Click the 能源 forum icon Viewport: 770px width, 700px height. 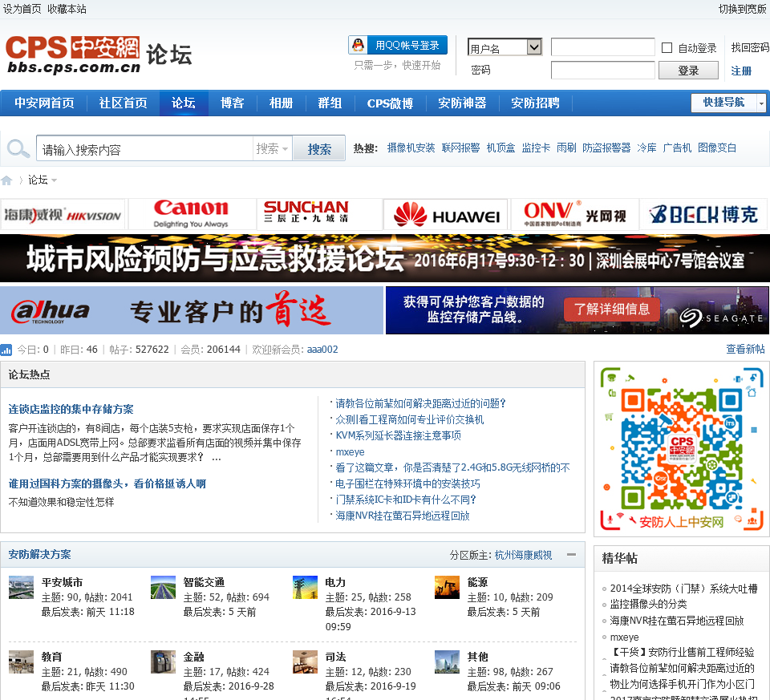click(x=447, y=587)
